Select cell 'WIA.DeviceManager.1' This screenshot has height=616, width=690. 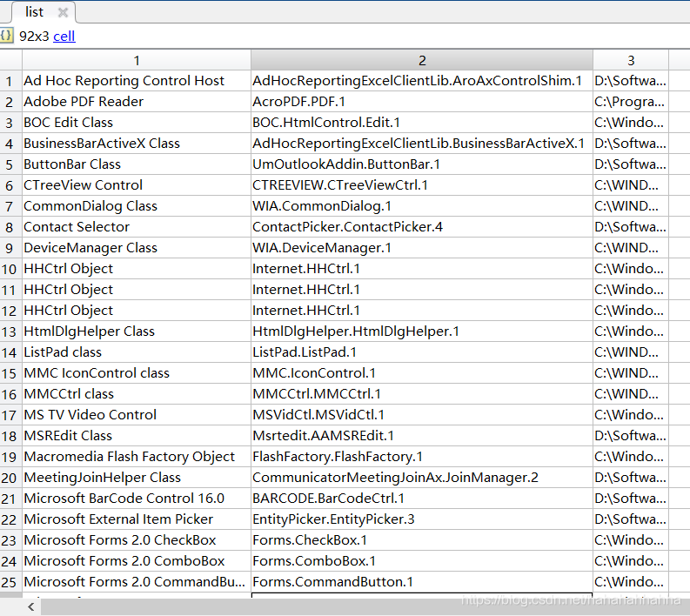(422, 248)
